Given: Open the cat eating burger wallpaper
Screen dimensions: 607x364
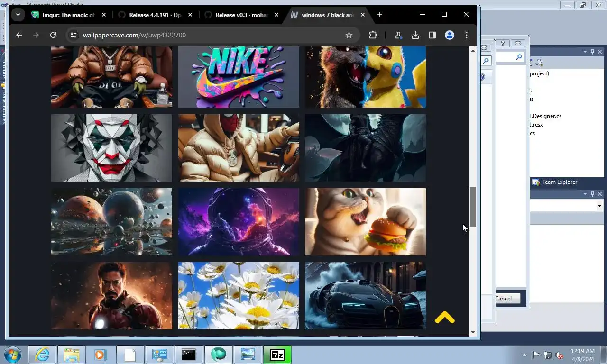Looking at the screenshot, I should point(365,222).
